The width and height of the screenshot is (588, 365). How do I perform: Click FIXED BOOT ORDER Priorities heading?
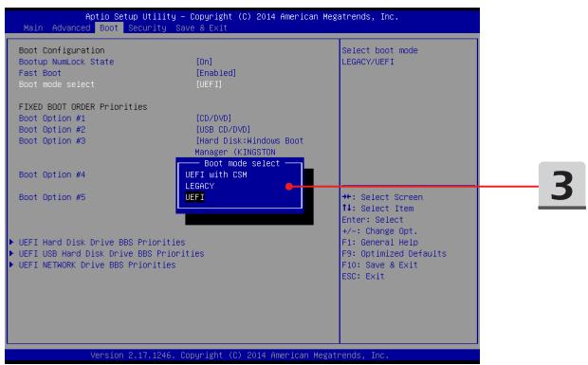tap(83, 107)
